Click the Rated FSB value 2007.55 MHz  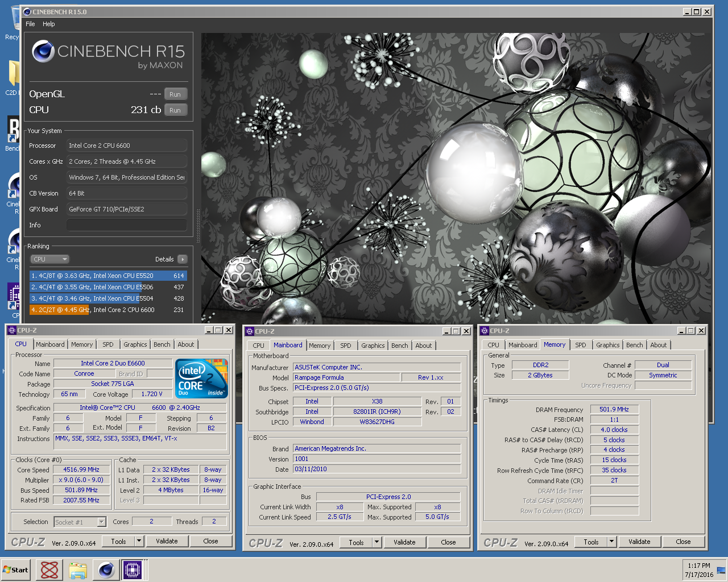pos(81,500)
